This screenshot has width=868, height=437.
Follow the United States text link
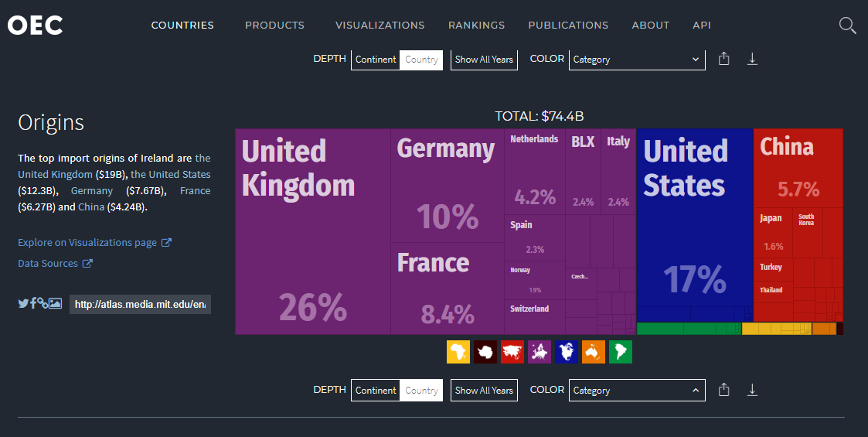[x=171, y=174]
